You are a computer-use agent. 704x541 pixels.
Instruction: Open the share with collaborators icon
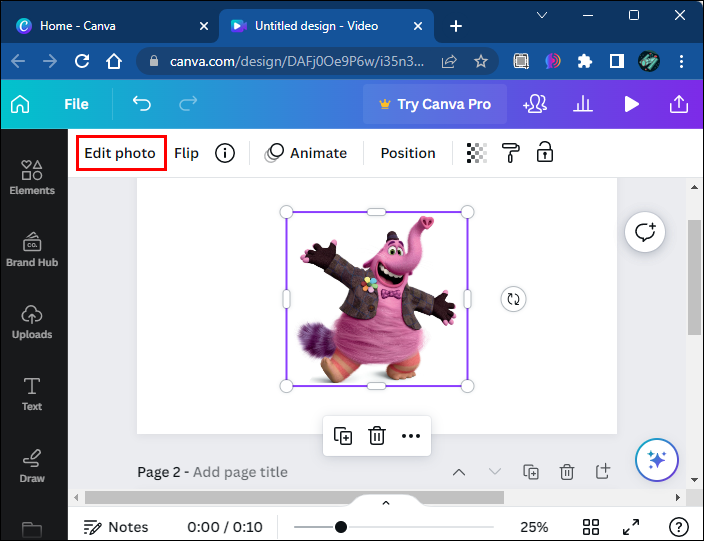(x=535, y=104)
